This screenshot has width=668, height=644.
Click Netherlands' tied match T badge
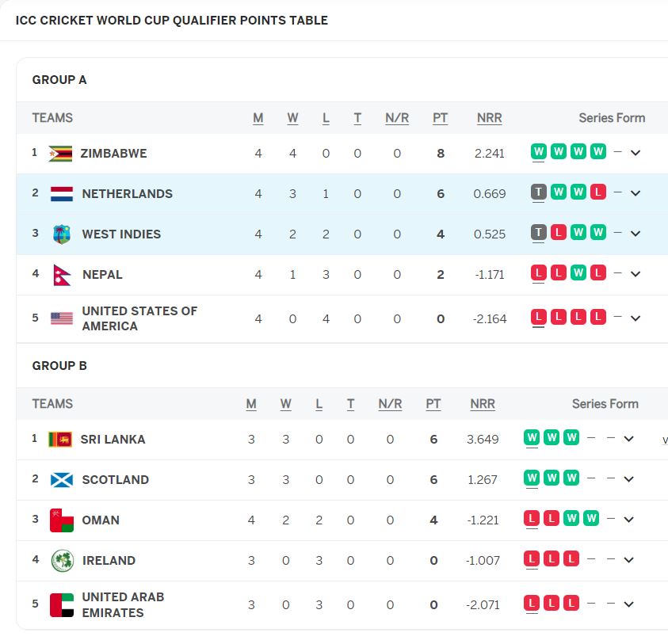539,192
